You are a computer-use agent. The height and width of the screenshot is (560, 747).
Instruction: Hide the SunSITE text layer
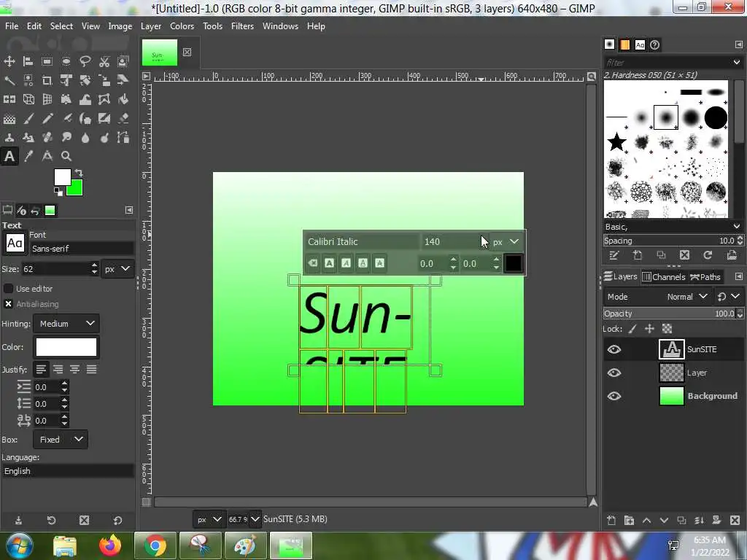click(614, 349)
